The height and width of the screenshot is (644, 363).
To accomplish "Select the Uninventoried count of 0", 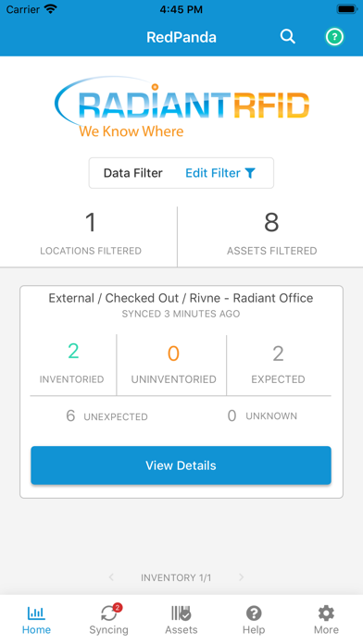I will pyautogui.click(x=173, y=353).
